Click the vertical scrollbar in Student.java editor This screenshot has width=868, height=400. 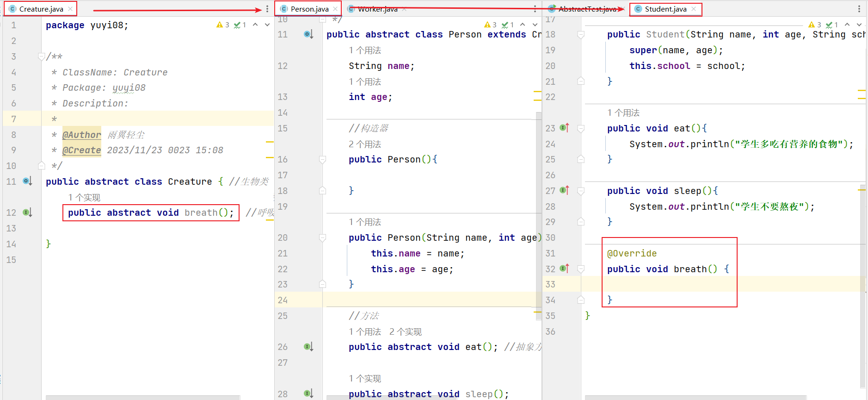[862, 287]
